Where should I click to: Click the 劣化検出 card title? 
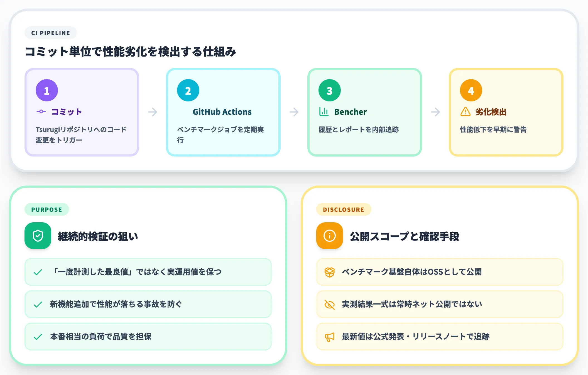click(491, 112)
